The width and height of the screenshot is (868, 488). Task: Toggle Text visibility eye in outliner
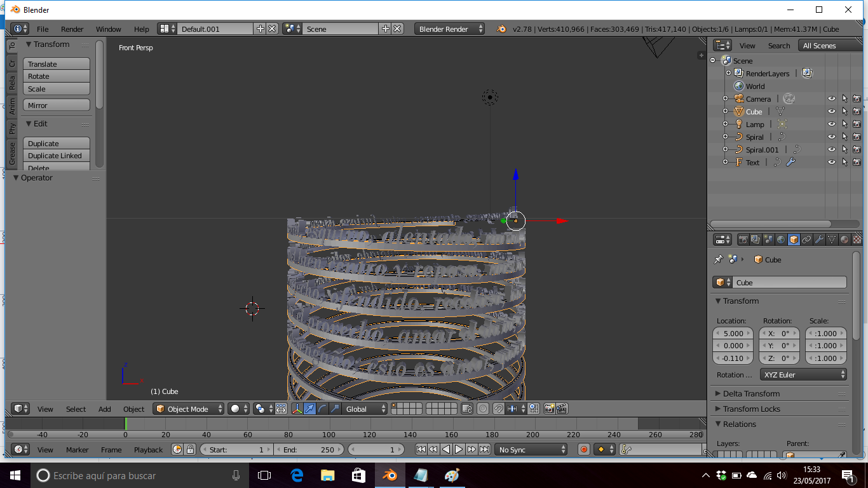[831, 162]
